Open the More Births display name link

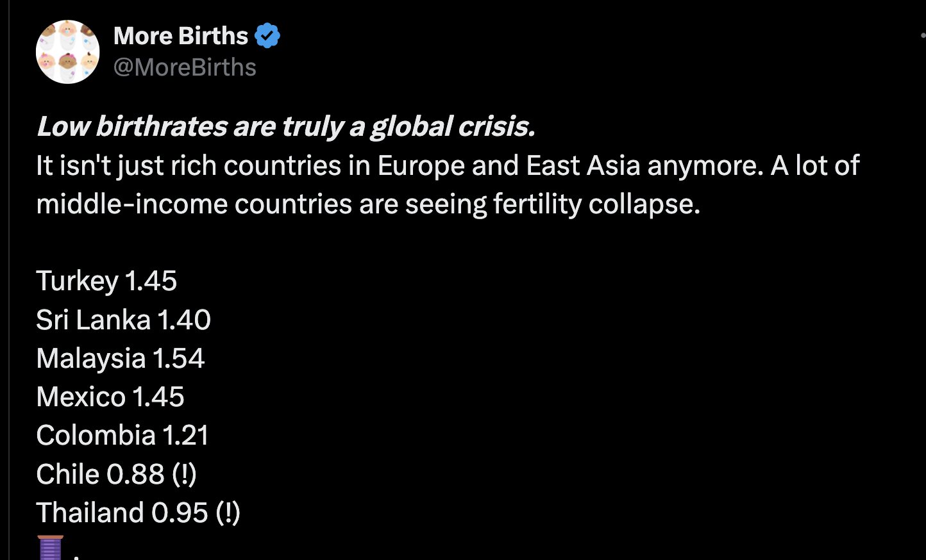(x=181, y=36)
